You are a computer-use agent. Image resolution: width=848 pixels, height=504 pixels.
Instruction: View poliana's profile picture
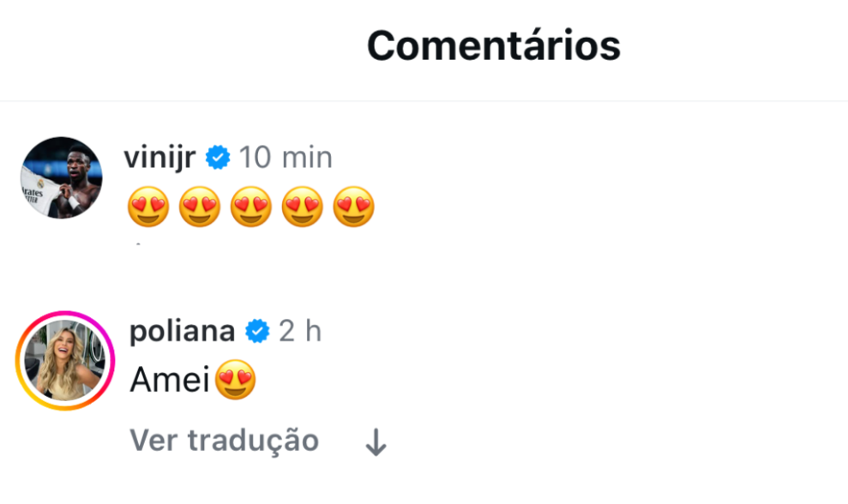(x=65, y=360)
